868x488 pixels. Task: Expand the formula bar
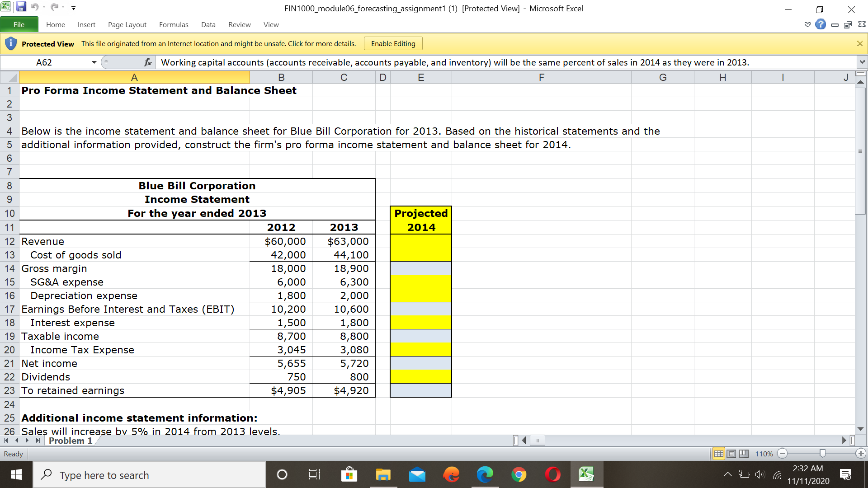coord(862,62)
